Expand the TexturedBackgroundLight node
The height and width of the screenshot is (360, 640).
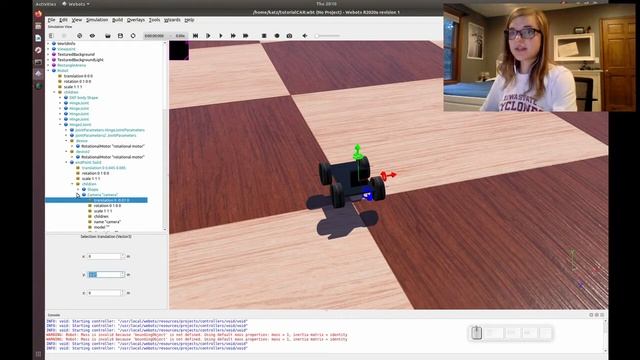48,60
